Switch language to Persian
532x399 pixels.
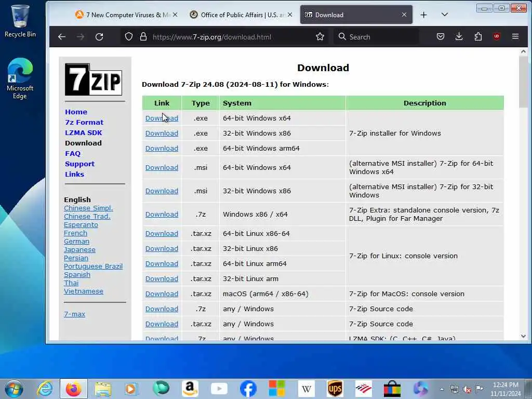point(76,258)
